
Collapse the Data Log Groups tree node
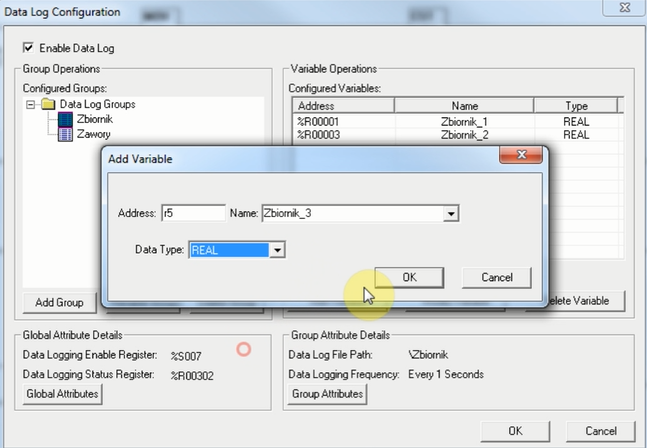tap(31, 105)
